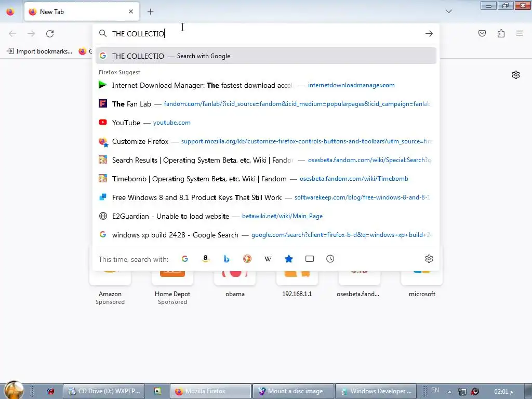This screenshot has height=399, width=532.
Task: Switch to CD Drive (D:) WXPFP taskbar window
Action: [x=104, y=391]
